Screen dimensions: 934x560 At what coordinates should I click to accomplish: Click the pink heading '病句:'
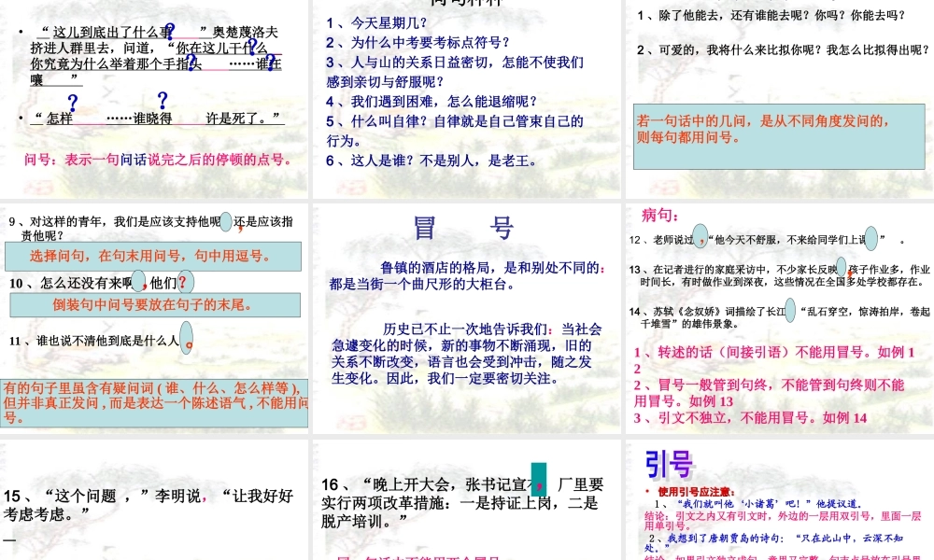(x=660, y=215)
